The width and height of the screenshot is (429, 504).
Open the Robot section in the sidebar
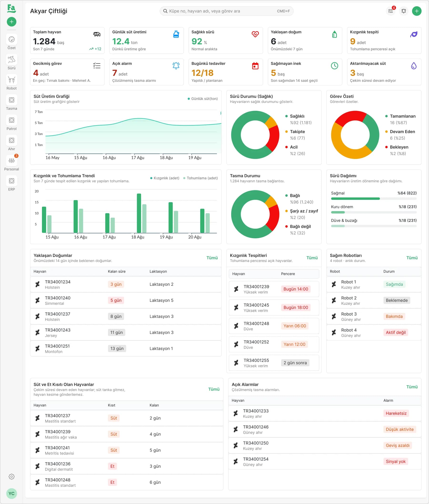(x=11, y=82)
